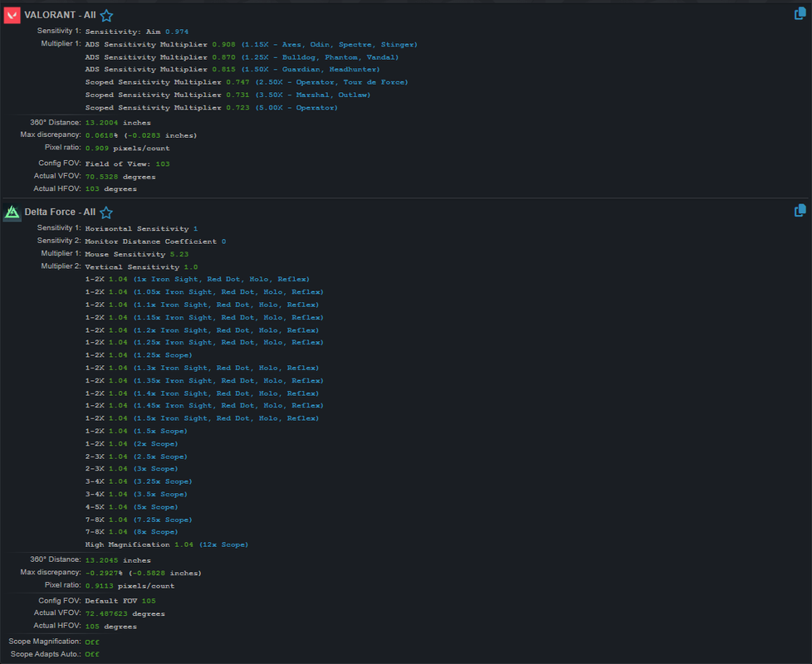Select the '3.5x Scope' row
This screenshot has height=664, width=812.
pyautogui.click(x=136, y=495)
